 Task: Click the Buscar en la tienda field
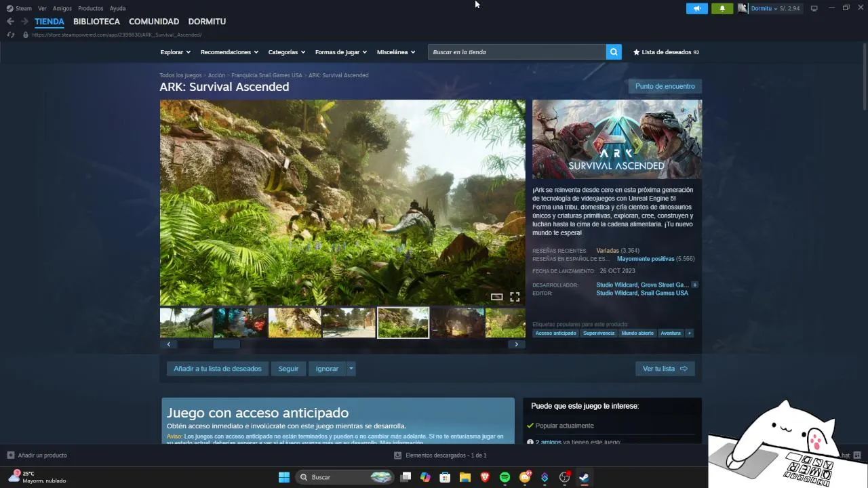click(x=517, y=52)
